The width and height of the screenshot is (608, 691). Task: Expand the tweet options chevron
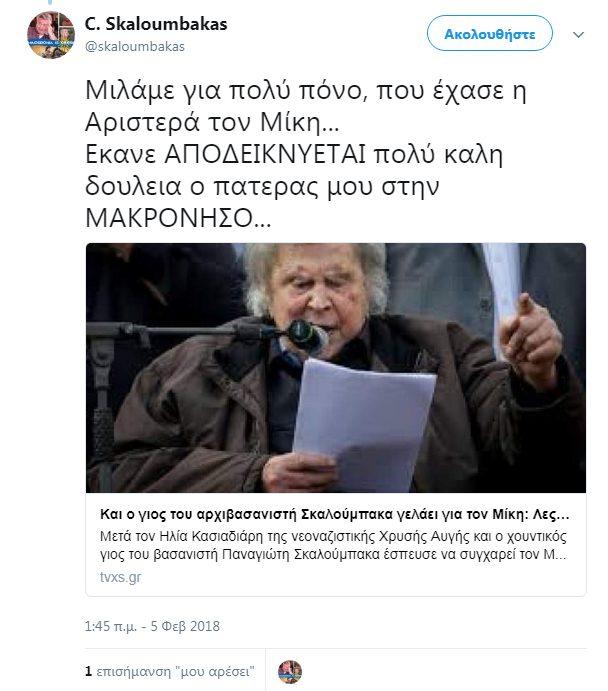[x=578, y=34]
